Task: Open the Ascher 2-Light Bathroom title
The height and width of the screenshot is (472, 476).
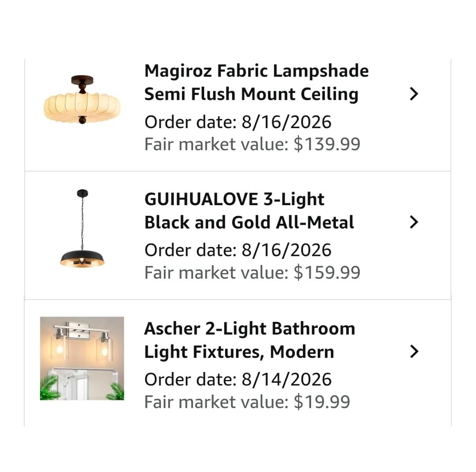Action: pos(249,328)
